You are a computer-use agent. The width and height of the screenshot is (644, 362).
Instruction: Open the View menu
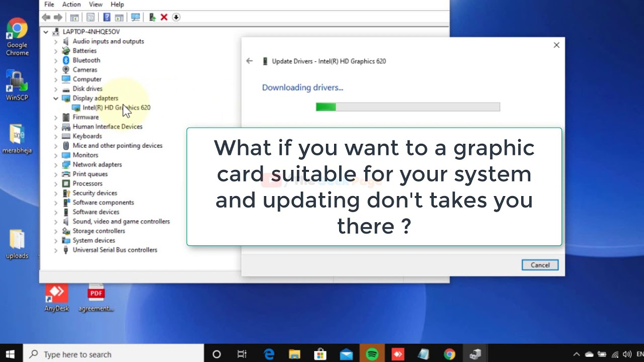coord(96,5)
